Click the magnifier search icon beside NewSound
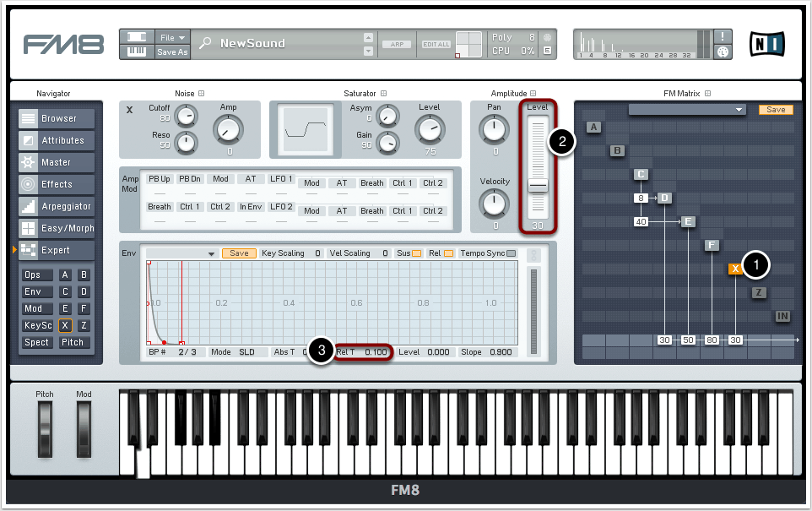 tap(205, 44)
